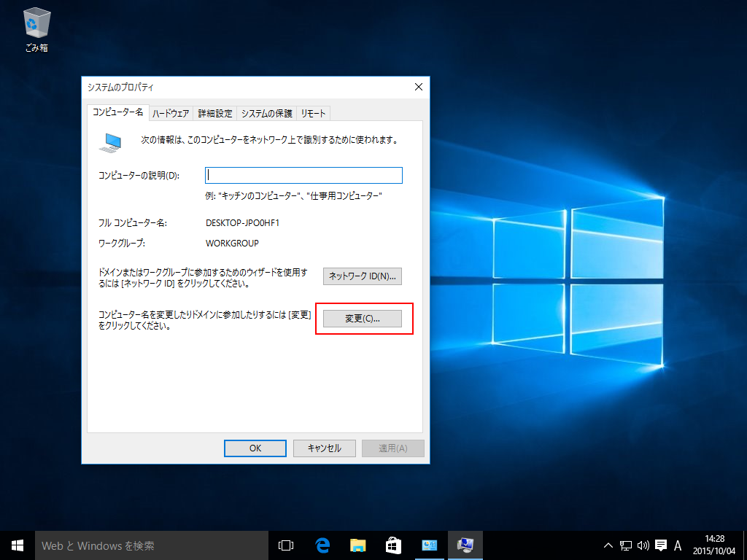Switch to the 詳細設定 tab

click(215, 113)
